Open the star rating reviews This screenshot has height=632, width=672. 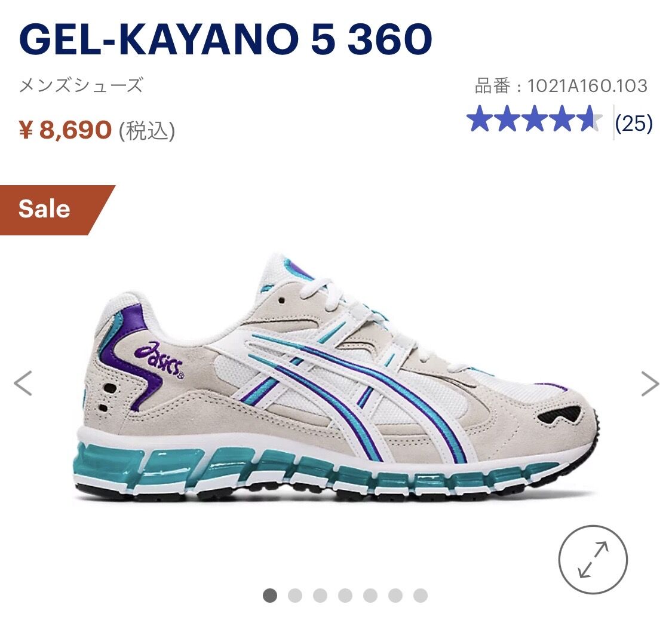tap(534, 119)
